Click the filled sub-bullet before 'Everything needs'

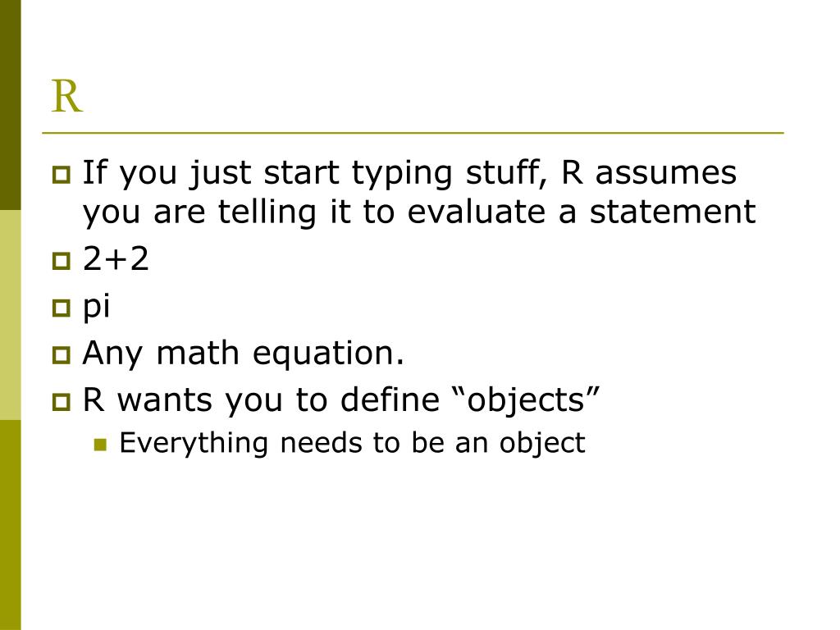tap(100, 445)
